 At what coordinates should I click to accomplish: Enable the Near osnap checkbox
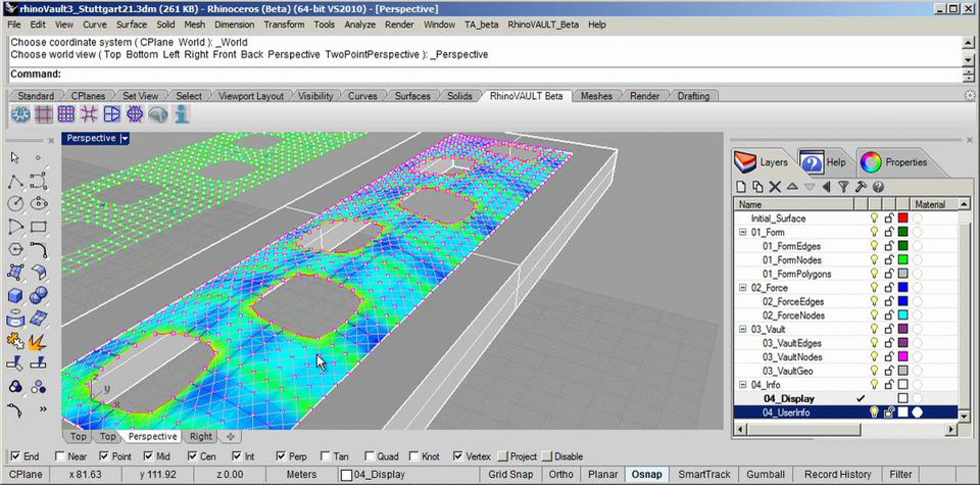click(60, 456)
